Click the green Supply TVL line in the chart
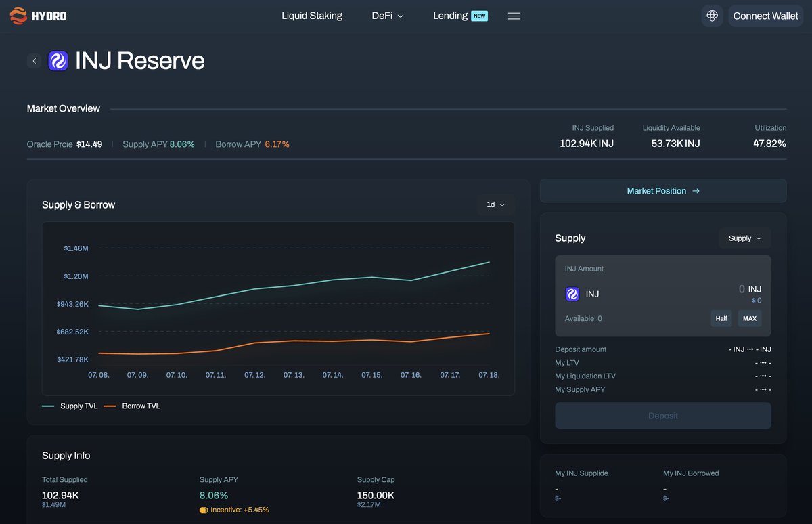Viewport: 812px width, 524px height. coord(294,286)
